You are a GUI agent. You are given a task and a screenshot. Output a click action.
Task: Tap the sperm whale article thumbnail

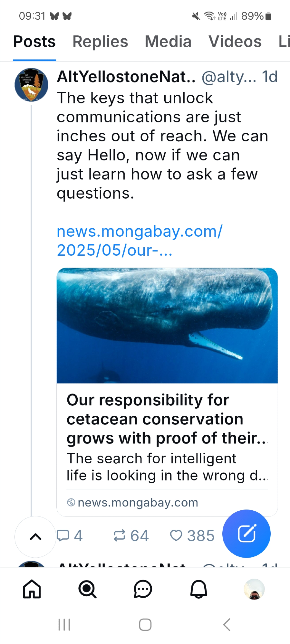pos(167,326)
